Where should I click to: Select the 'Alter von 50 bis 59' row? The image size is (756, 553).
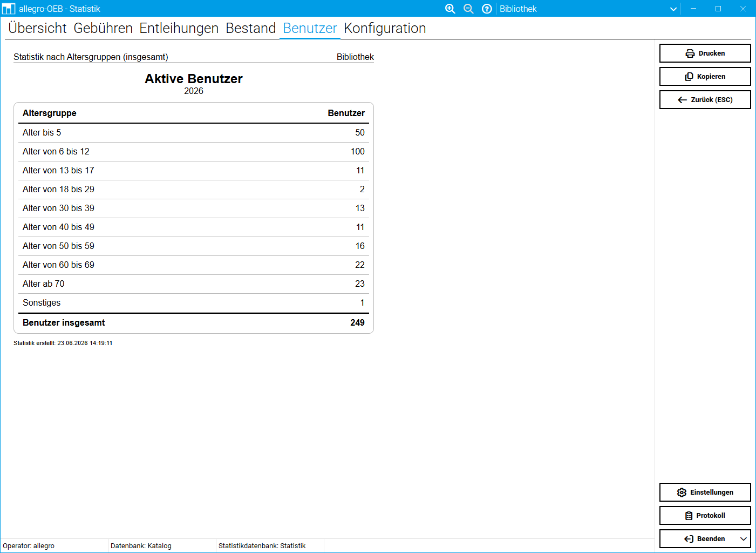click(x=194, y=246)
